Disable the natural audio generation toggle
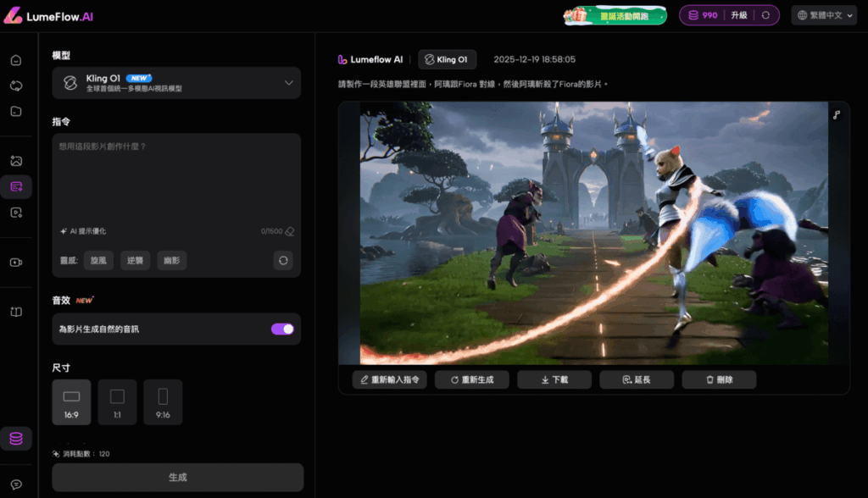Image resolution: width=868 pixels, height=498 pixels. click(281, 328)
